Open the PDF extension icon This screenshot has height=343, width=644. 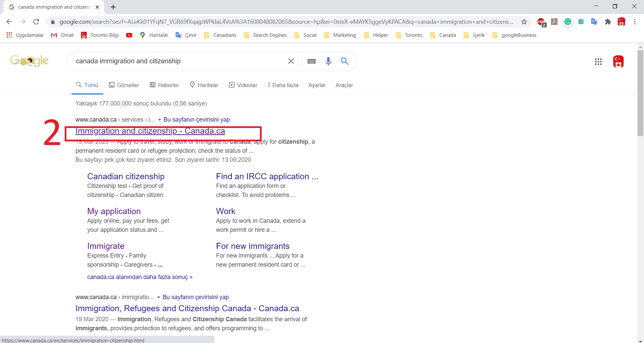(x=554, y=22)
